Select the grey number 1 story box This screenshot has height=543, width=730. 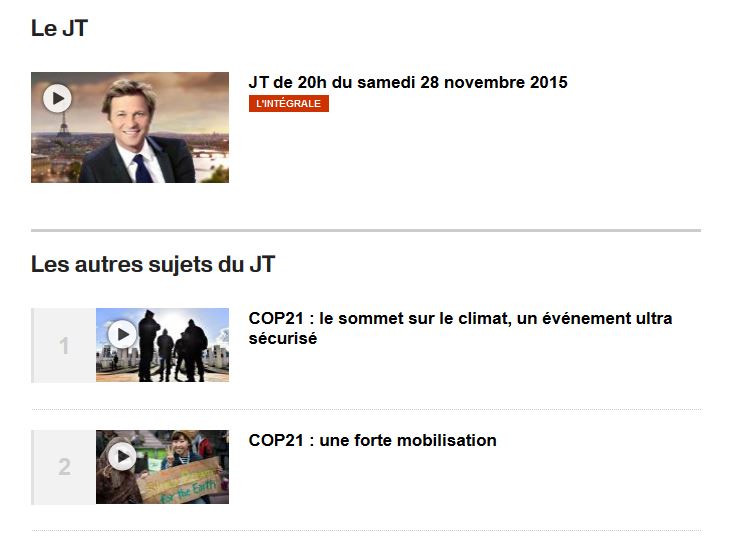click(x=64, y=345)
